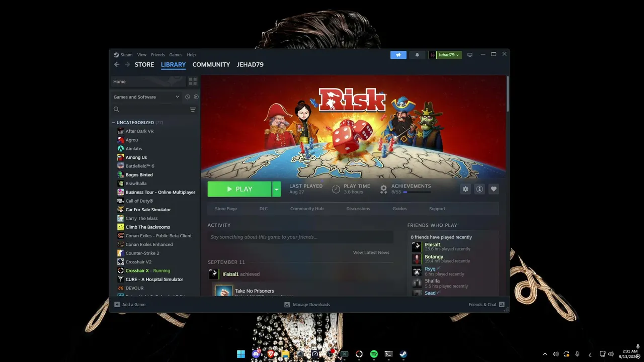
Task: Select Crosshair X - Running in library
Action: coord(148,270)
